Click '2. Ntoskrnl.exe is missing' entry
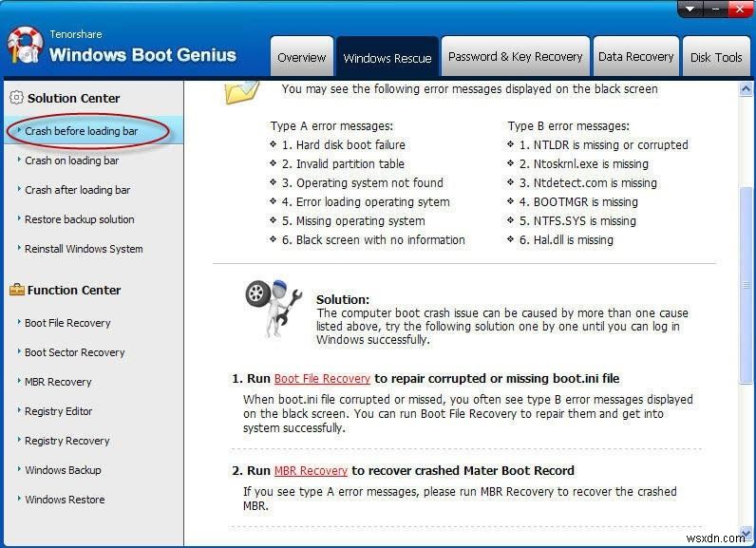 point(583,164)
